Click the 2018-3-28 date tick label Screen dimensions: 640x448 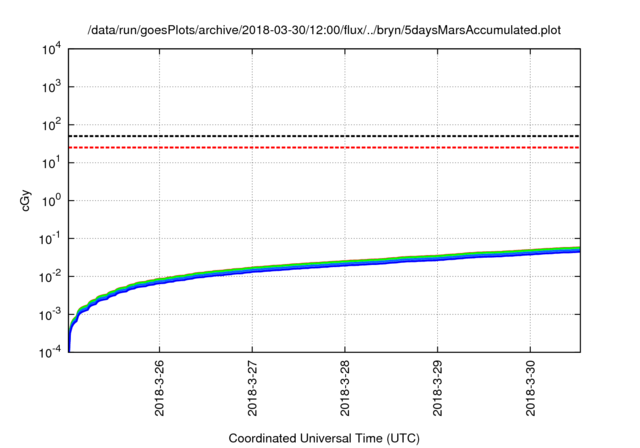pos(345,388)
